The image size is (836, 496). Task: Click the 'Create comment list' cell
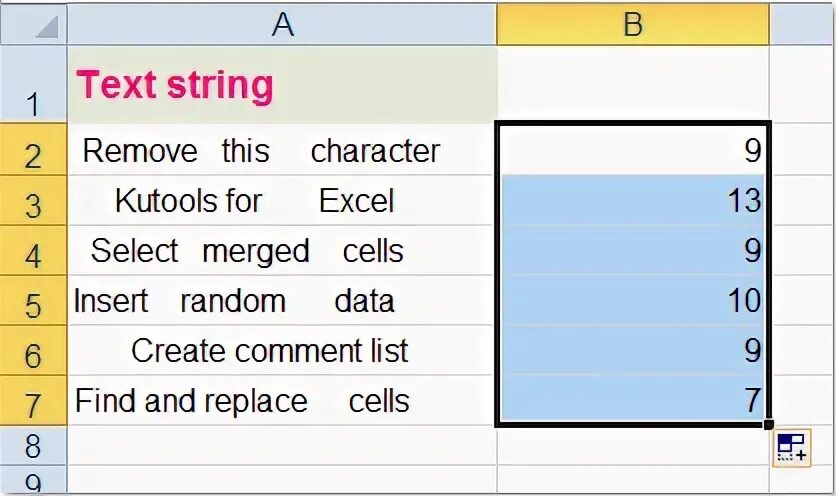282,351
